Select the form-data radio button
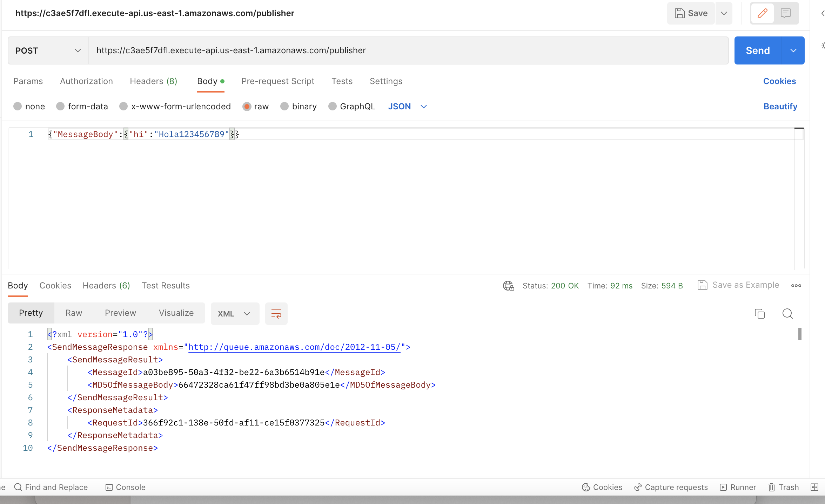The height and width of the screenshot is (504, 825). (x=60, y=106)
